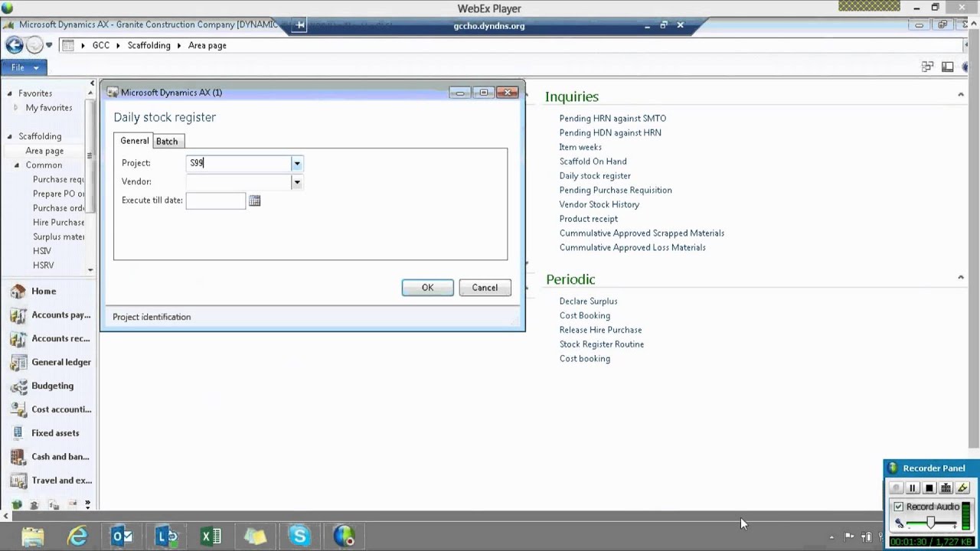Open Outlook from taskbar

122,536
